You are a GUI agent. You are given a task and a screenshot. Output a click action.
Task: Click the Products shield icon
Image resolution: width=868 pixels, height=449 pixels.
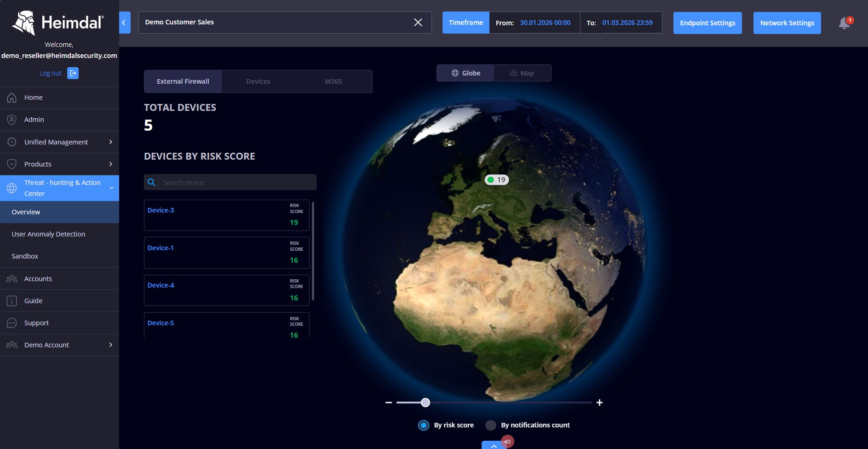pos(12,164)
